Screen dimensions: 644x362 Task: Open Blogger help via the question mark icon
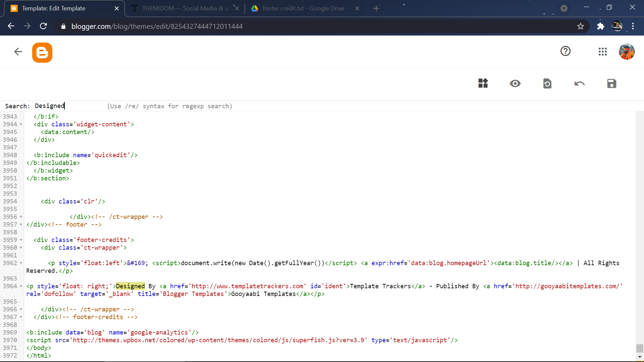click(x=566, y=51)
